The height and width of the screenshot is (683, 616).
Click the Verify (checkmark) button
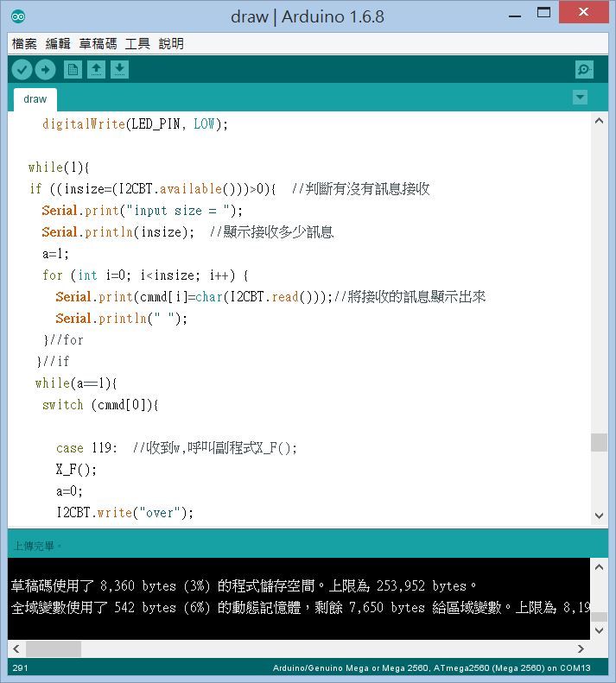pyautogui.click(x=22, y=70)
